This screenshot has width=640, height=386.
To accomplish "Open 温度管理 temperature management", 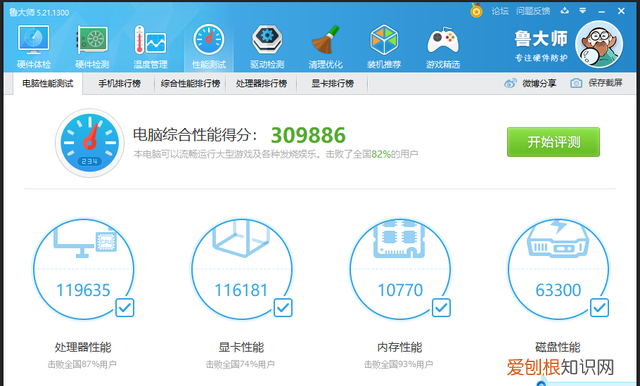I will [150, 47].
